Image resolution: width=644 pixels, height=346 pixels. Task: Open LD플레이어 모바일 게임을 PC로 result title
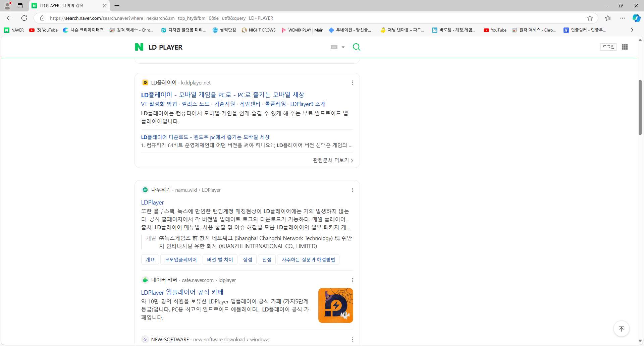(222, 95)
